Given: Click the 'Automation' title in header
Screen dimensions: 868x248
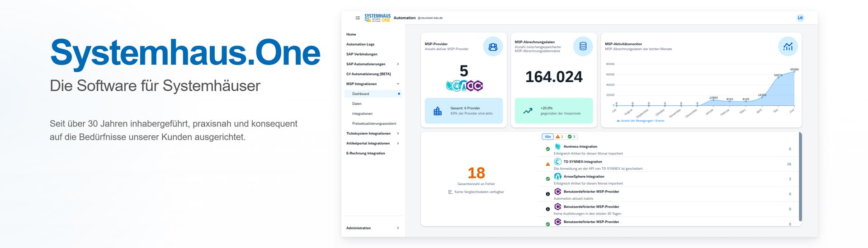Looking at the screenshot, I should (x=405, y=18).
